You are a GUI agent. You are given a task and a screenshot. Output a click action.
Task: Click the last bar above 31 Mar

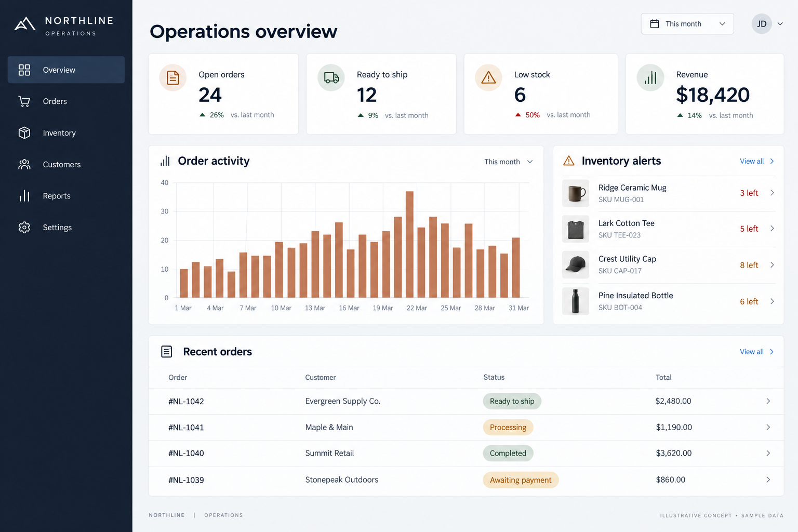(516, 268)
